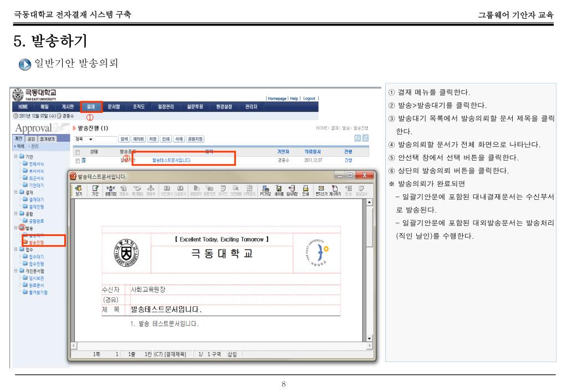Open the HOME menu
Viewport: 567px width, 392px height.
click(23, 106)
